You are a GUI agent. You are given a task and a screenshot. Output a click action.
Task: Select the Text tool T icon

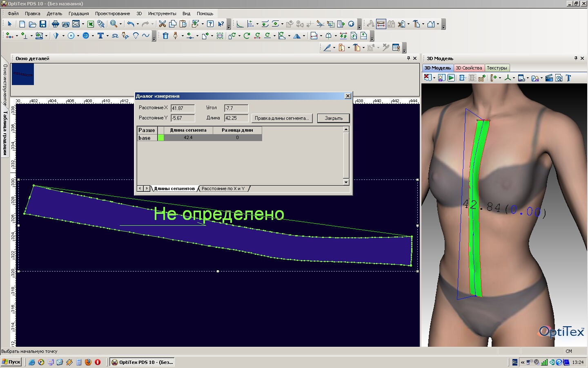click(100, 36)
